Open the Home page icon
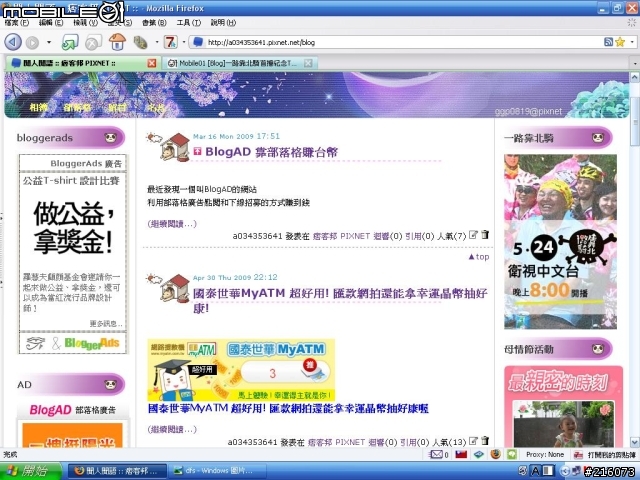The height and width of the screenshot is (480, 640). click(117, 42)
